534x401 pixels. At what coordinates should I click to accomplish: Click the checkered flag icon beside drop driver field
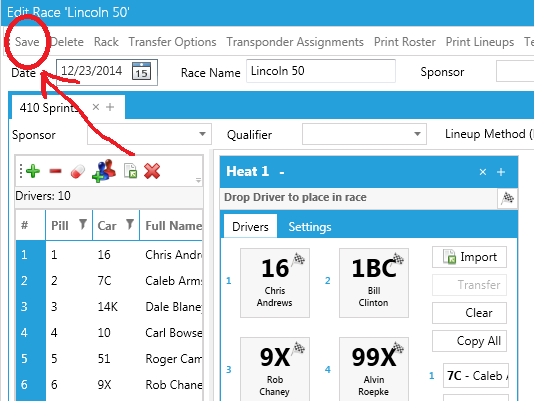[x=507, y=198]
